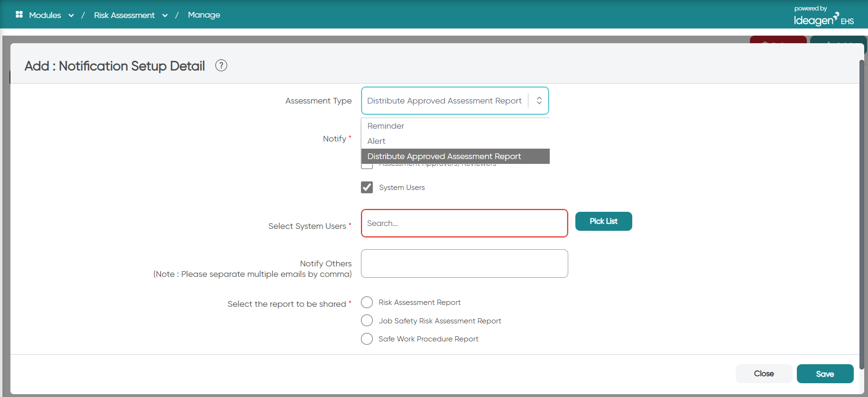Viewport: 868px width, 397px height.
Task: Expand the Modules dropdown chevron
Action: (71, 15)
